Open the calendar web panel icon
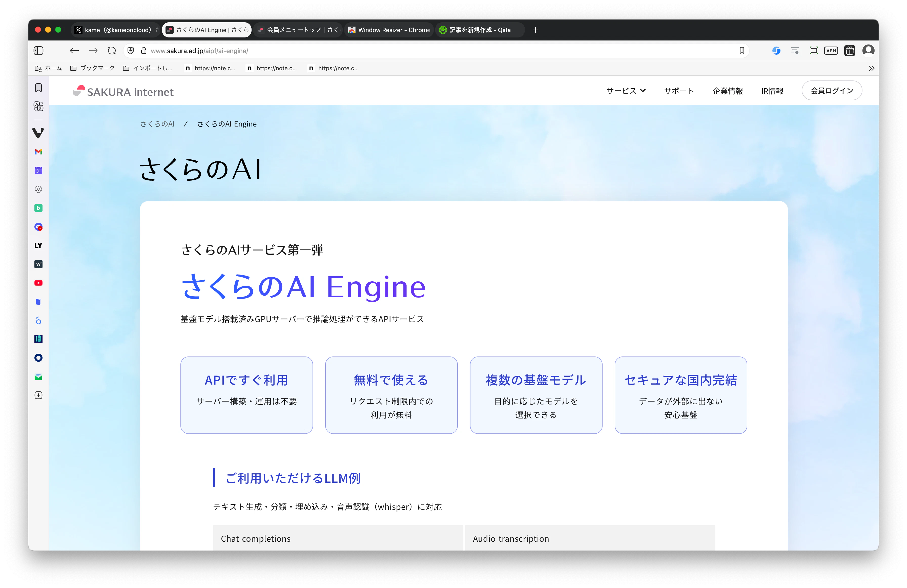Viewport: 907px width, 588px height. pos(38,170)
